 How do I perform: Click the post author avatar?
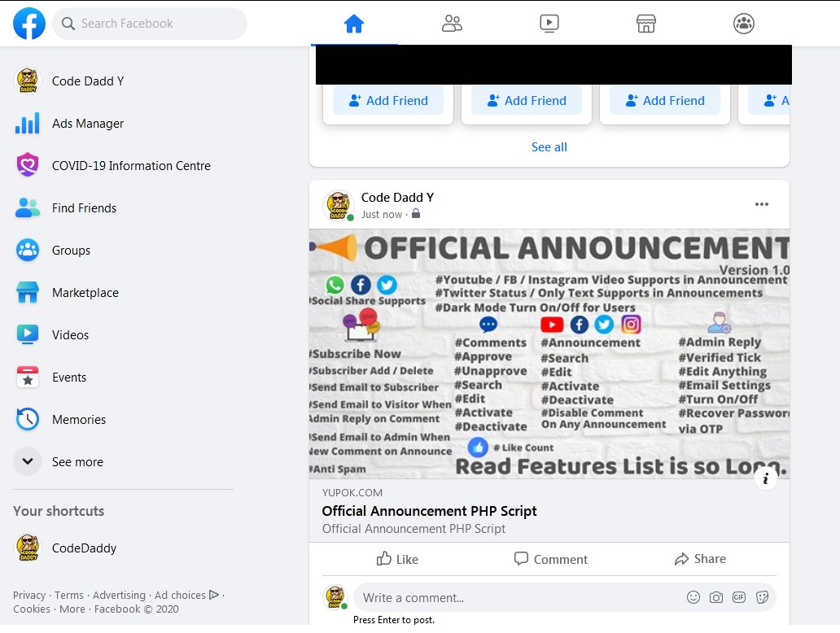(338, 205)
